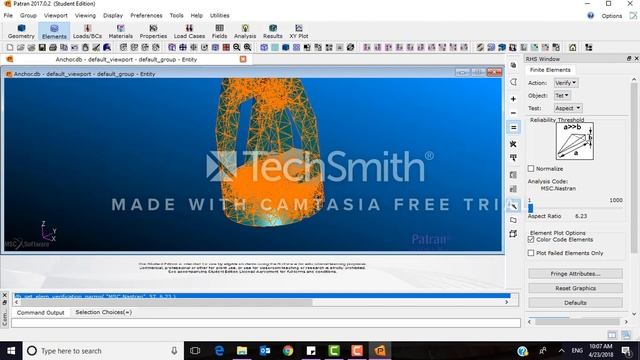Open the File menu
Viewport: 640px width, 360px height.
[x=8, y=16]
